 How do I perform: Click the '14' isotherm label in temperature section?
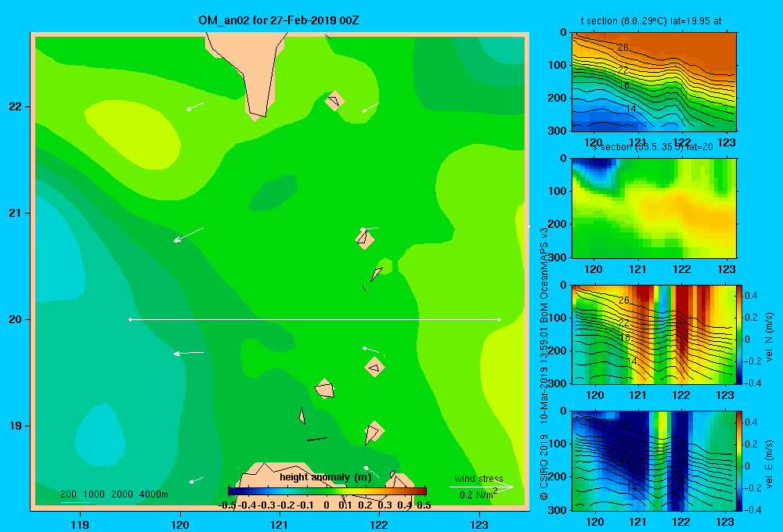point(630,108)
